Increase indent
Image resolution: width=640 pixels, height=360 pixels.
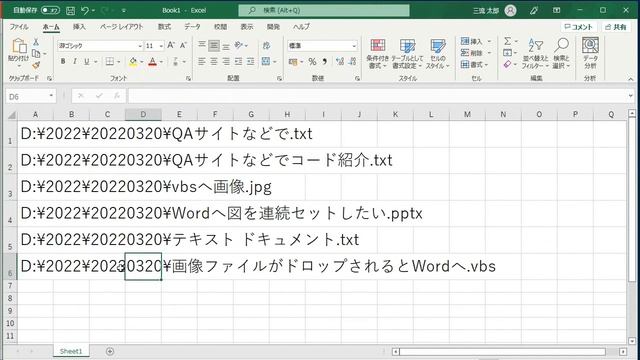click(x=251, y=62)
